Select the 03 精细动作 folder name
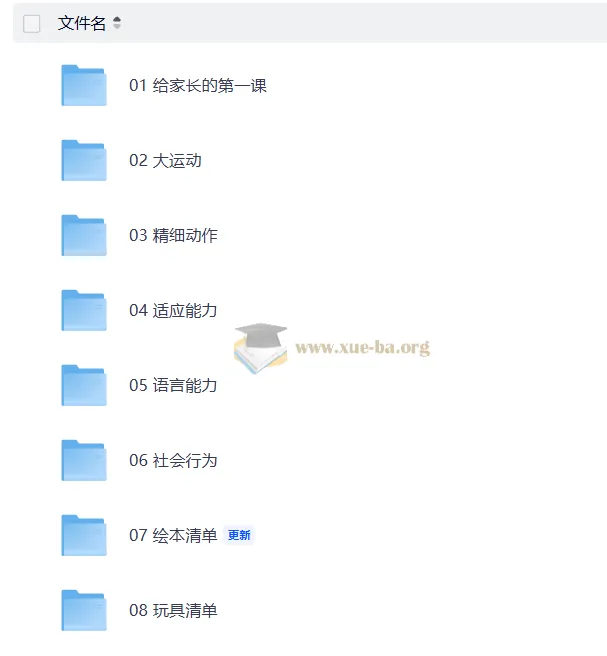Viewport: 607px width, 656px height. point(173,235)
